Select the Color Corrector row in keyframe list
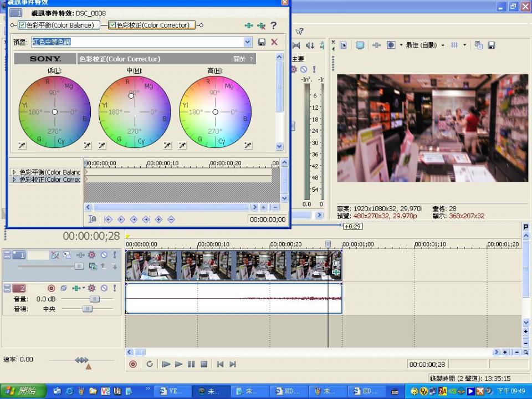 pyautogui.click(x=50, y=180)
